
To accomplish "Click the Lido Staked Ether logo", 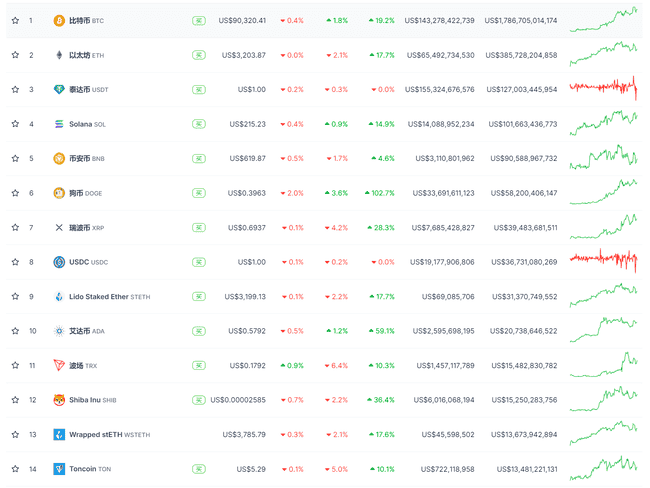I will click(59, 296).
